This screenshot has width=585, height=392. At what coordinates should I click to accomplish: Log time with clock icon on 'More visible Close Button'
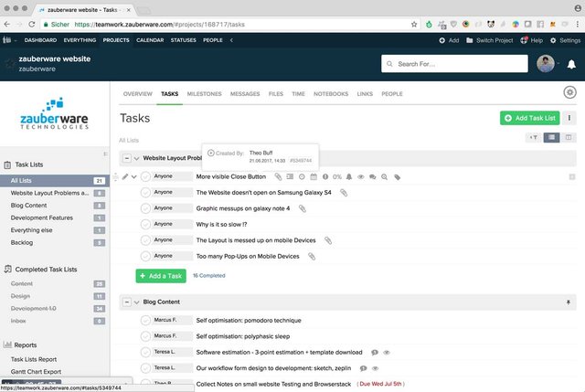click(302, 176)
